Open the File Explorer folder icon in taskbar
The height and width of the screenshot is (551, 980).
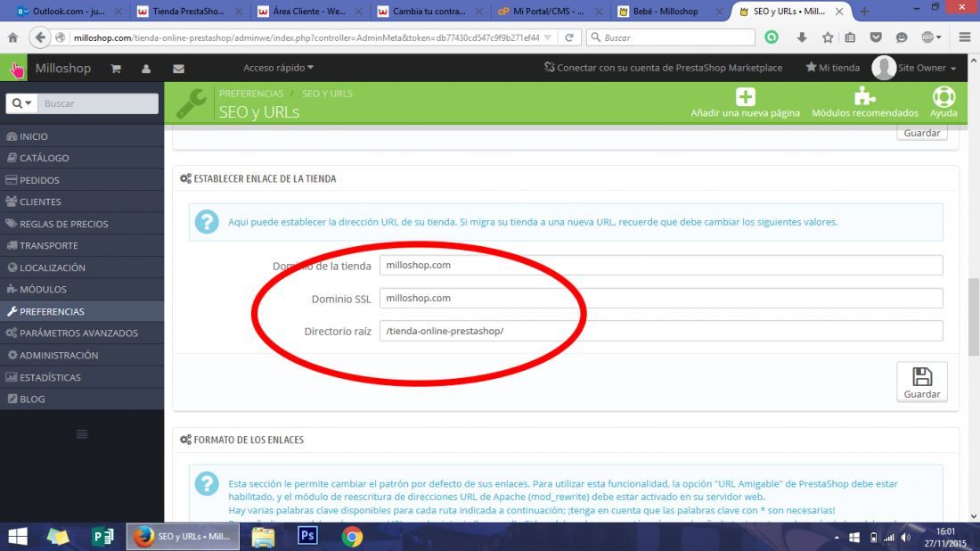(x=263, y=537)
